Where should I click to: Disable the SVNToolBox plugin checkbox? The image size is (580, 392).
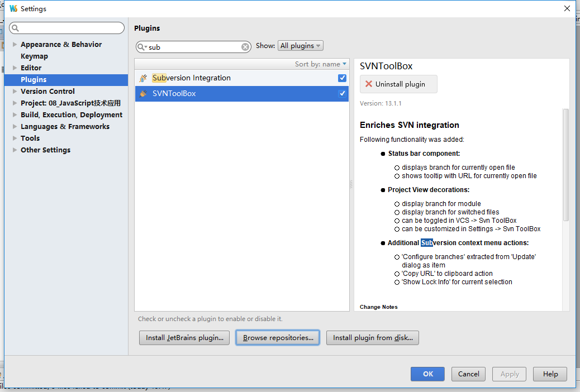pyautogui.click(x=341, y=93)
